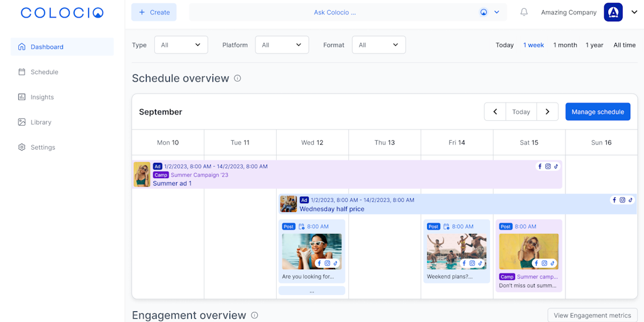Click the Create button

154,12
